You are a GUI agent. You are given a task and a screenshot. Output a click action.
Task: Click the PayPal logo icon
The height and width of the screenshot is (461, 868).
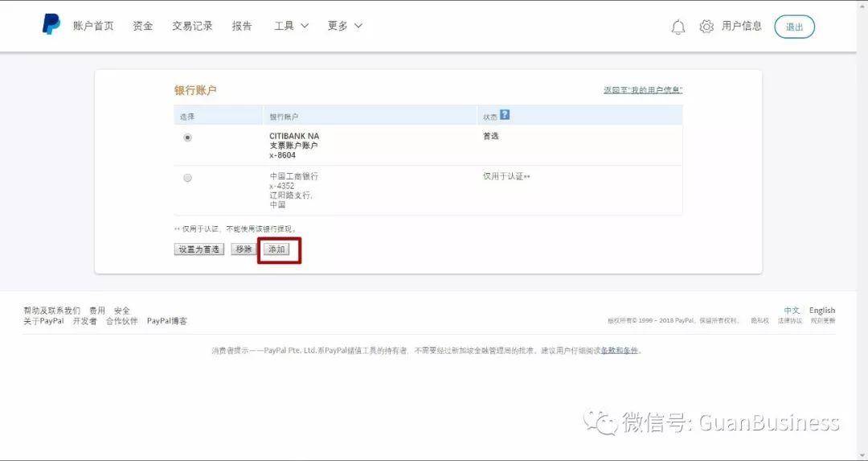coord(51,25)
